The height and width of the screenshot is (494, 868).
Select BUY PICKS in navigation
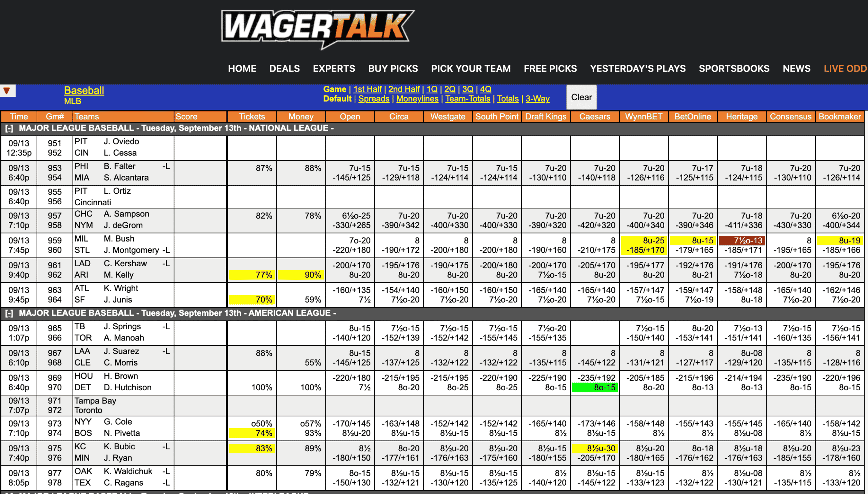(x=393, y=68)
